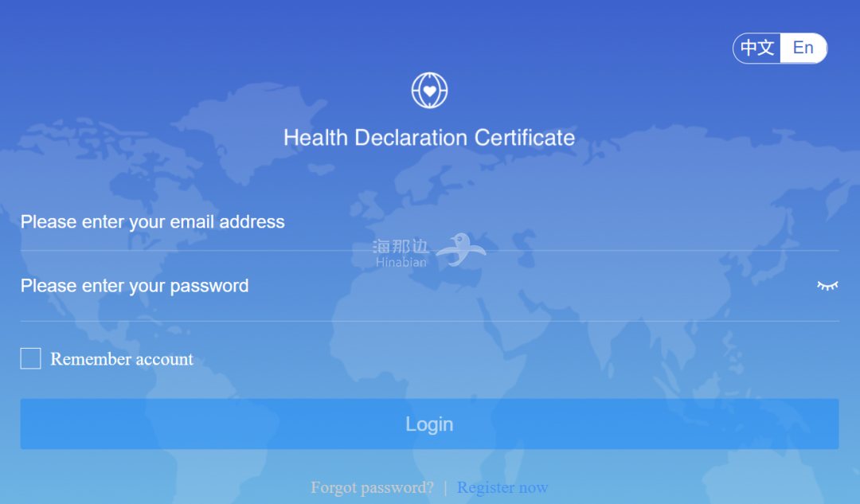The height and width of the screenshot is (504, 860).
Task: Click the email placeholder text
Action: point(152,222)
